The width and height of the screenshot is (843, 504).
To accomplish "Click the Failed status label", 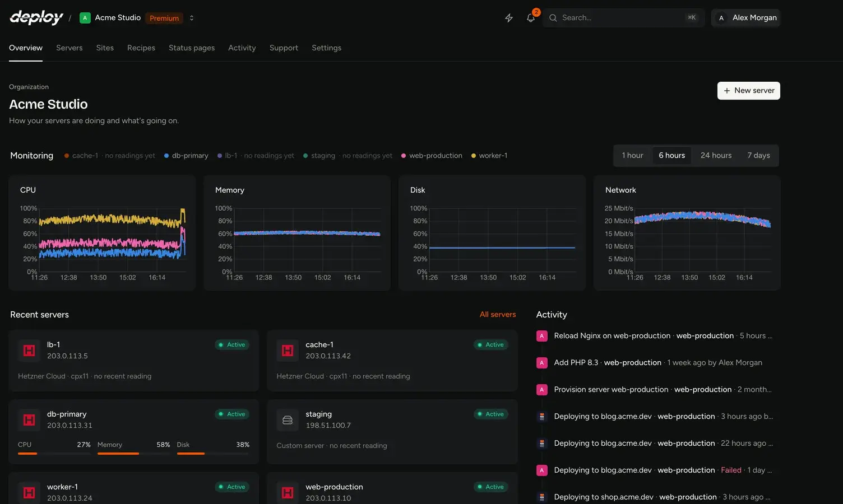I will 731,470.
